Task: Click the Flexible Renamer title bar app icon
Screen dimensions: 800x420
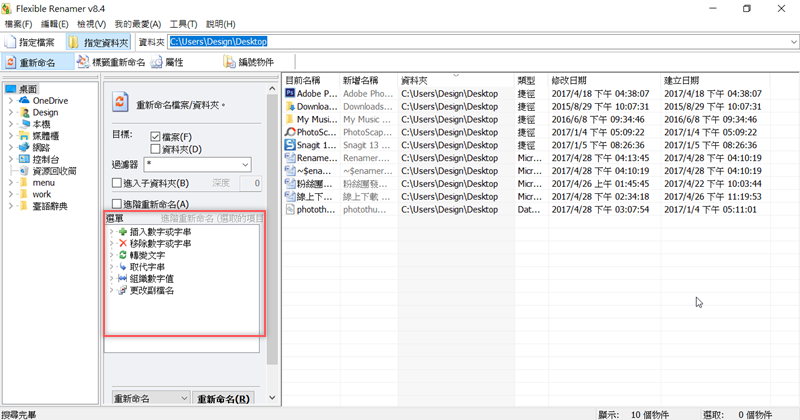Action: pos(7,9)
